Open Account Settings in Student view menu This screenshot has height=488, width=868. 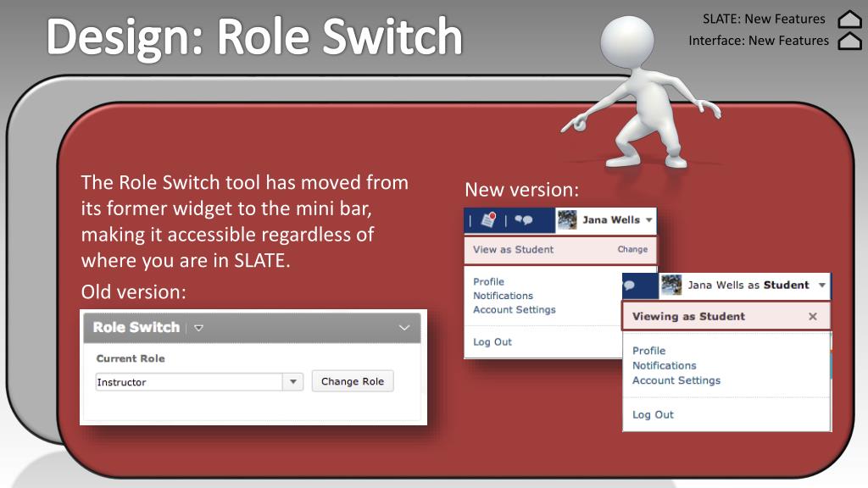(676, 380)
